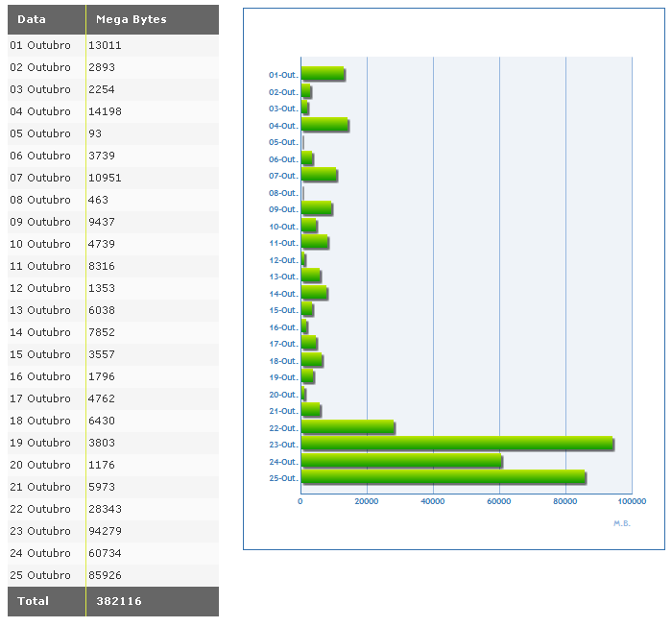Click the Total value 382116
This screenshot has height=627, width=672.
click(119, 601)
